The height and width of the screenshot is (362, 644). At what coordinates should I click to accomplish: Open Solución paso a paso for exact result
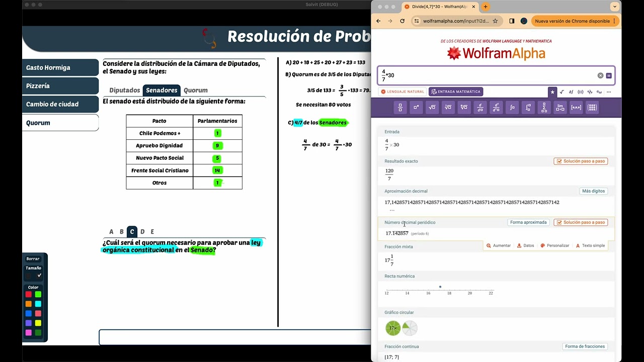pos(581,161)
